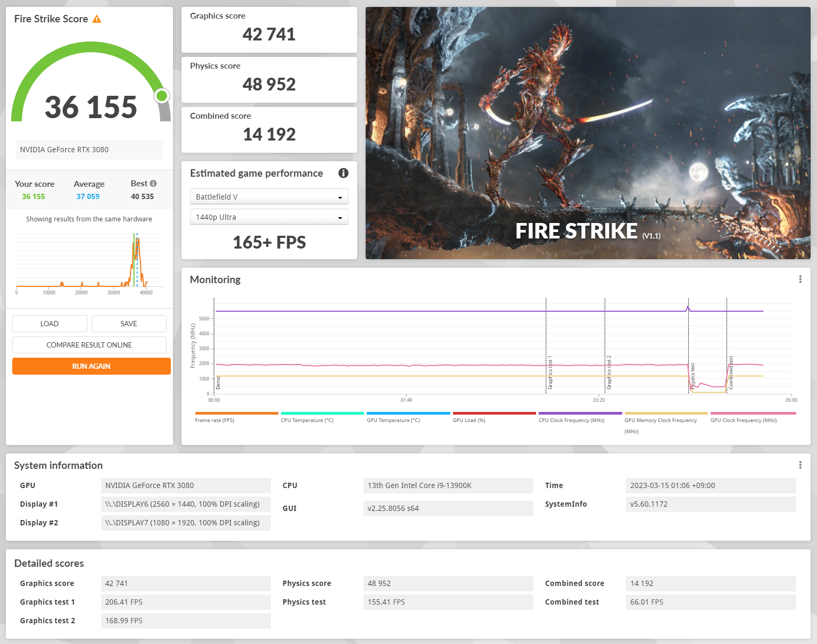Click the Graphics test 2 marker in the chart
The image size is (817, 644).
click(x=609, y=373)
